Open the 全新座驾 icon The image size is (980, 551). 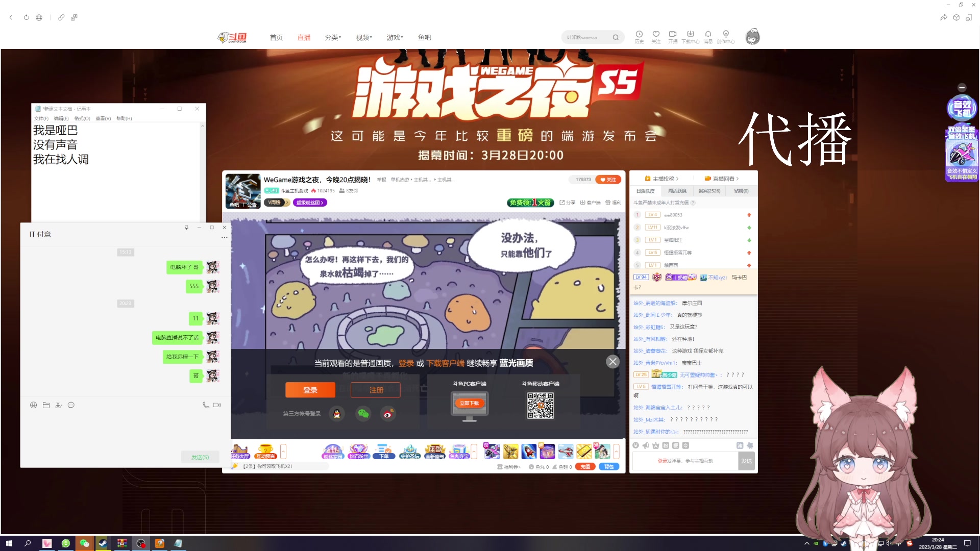[x=434, y=452]
